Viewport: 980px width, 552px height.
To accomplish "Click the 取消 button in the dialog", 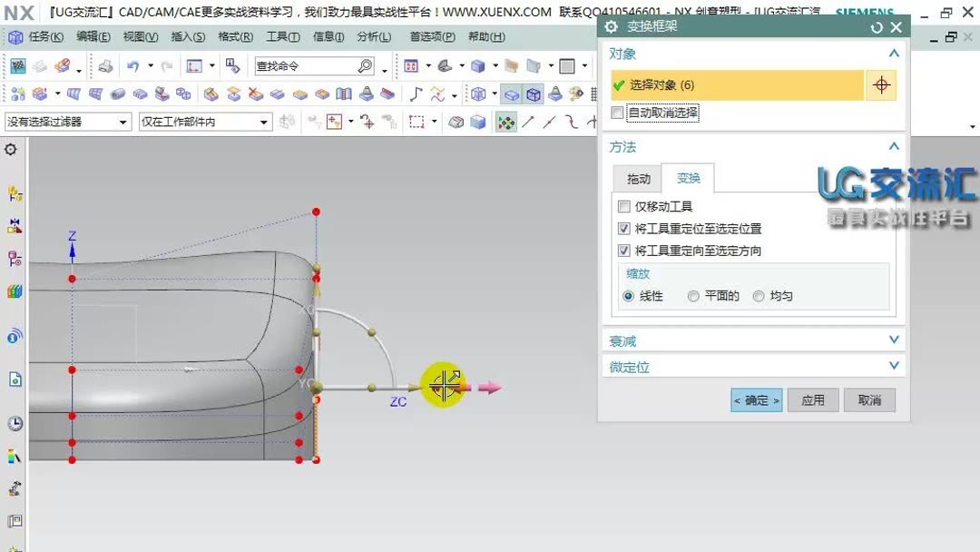I will 869,399.
